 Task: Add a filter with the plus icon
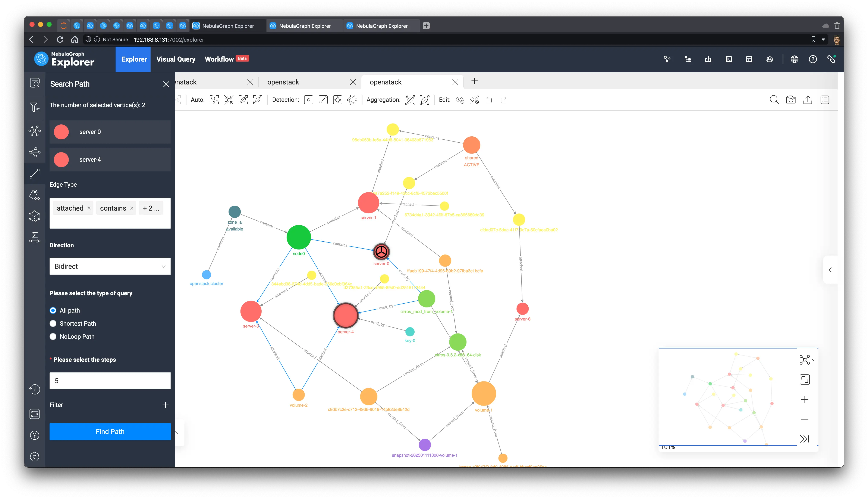coord(165,405)
